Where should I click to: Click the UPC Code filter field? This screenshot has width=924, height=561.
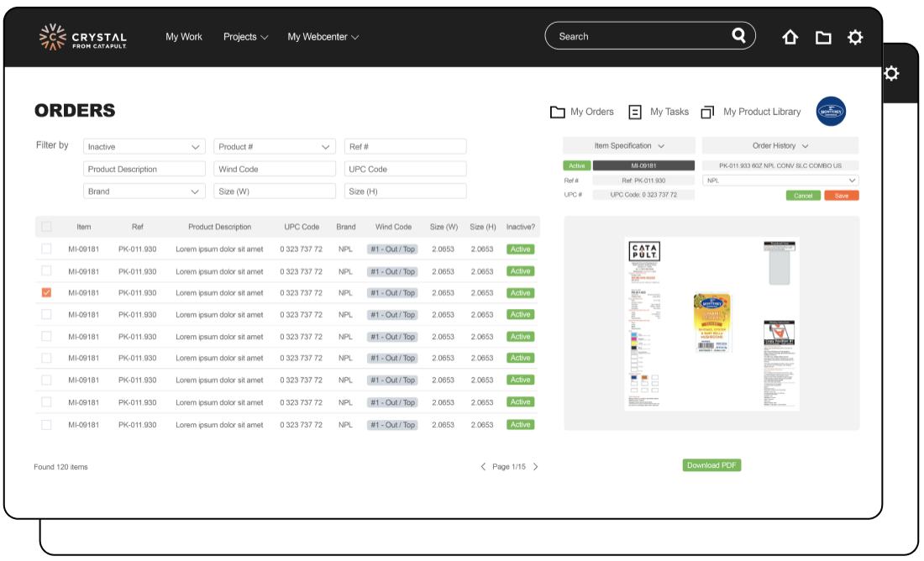[405, 169]
